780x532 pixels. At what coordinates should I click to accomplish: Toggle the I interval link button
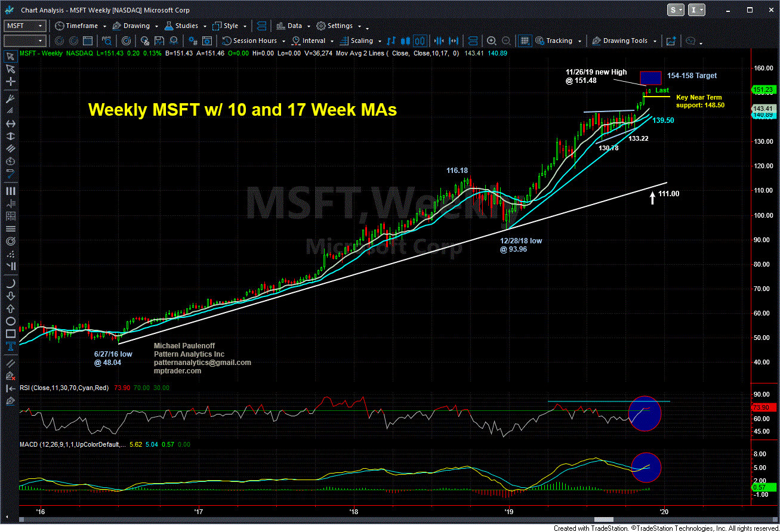click(696, 10)
